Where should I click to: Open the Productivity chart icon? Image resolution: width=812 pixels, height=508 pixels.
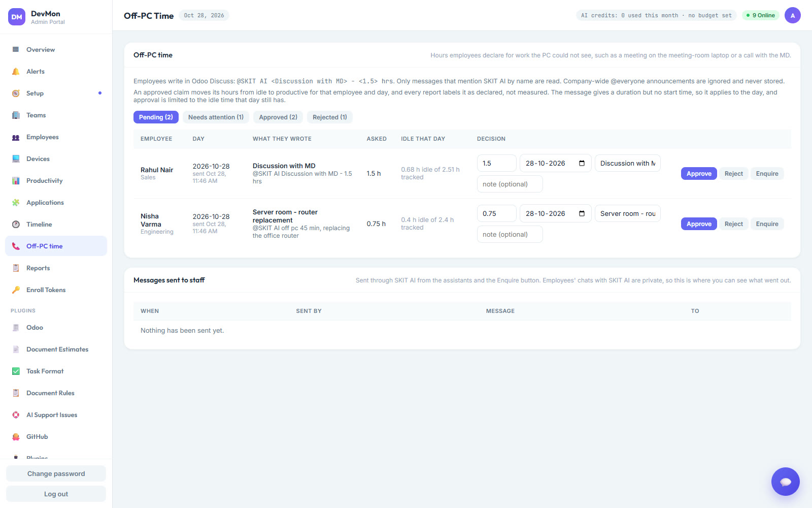tap(16, 181)
